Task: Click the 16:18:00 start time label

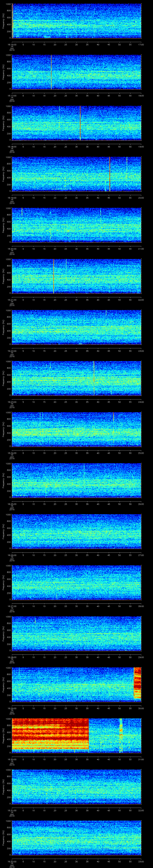Action: point(12,147)
